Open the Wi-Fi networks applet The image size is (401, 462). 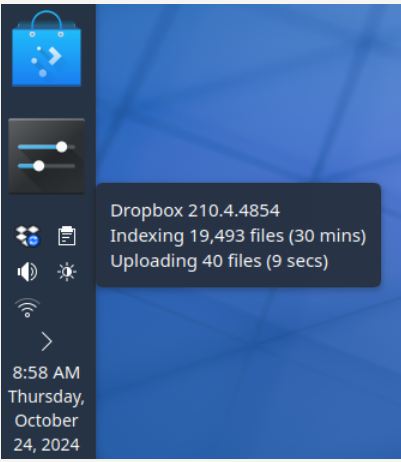pyautogui.click(x=27, y=308)
